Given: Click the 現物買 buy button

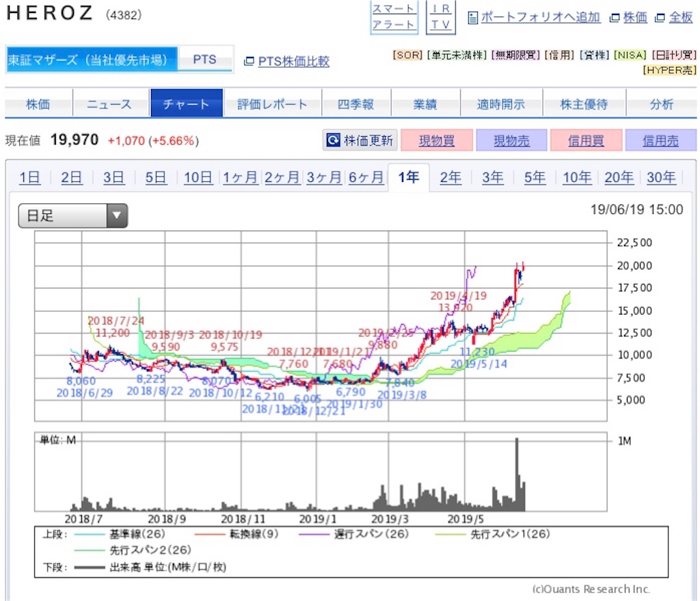Looking at the screenshot, I should [x=437, y=140].
